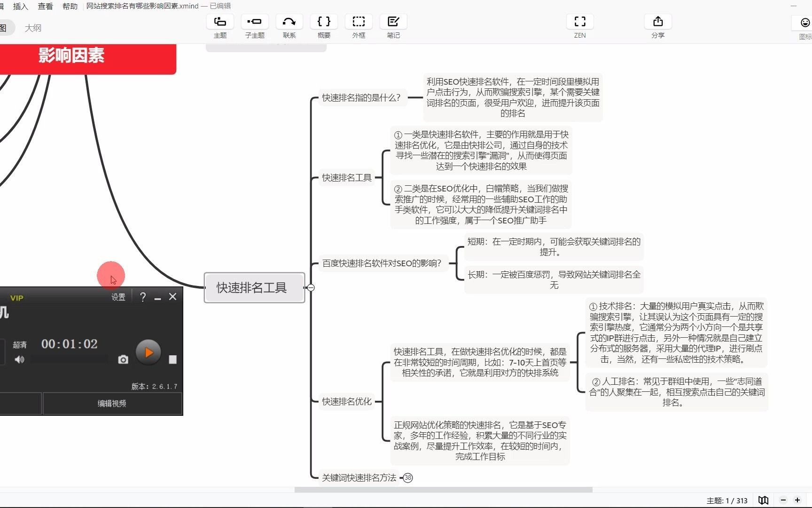This screenshot has width=812, height=508.
Task: Zoom in with the plus button
Action: pyautogui.click(x=797, y=500)
